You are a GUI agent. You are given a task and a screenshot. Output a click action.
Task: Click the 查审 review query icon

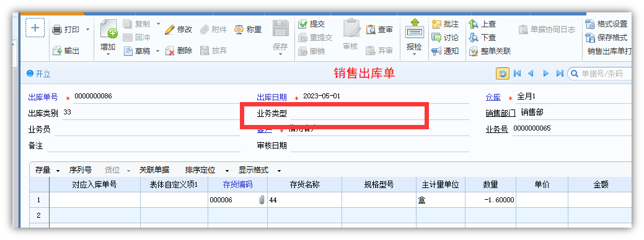point(371,30)
